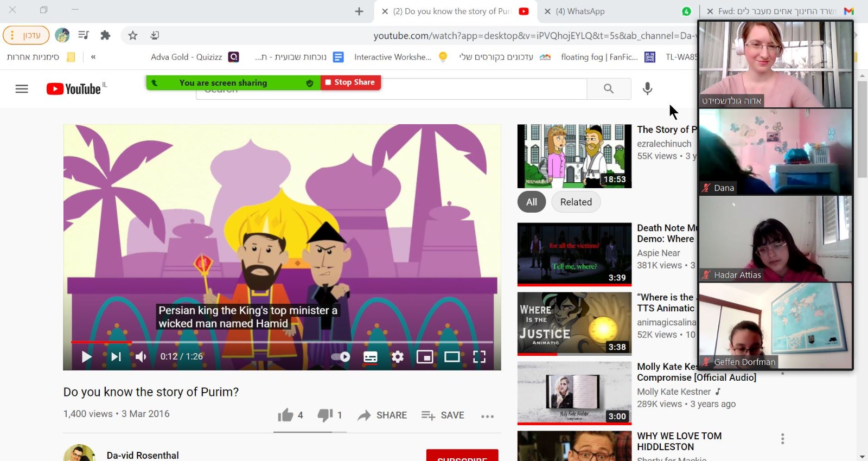Click Da-vid Rosenthal's channel avatar
Image resolution: width=868 pixels, height=461 pixels.
click(79, 453)
